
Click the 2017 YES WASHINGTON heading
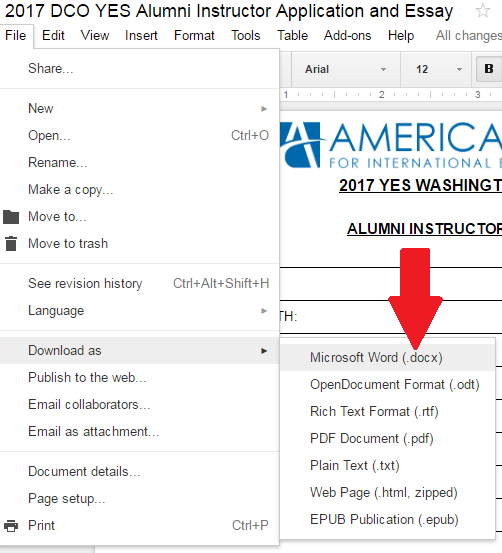pos(421,185)
